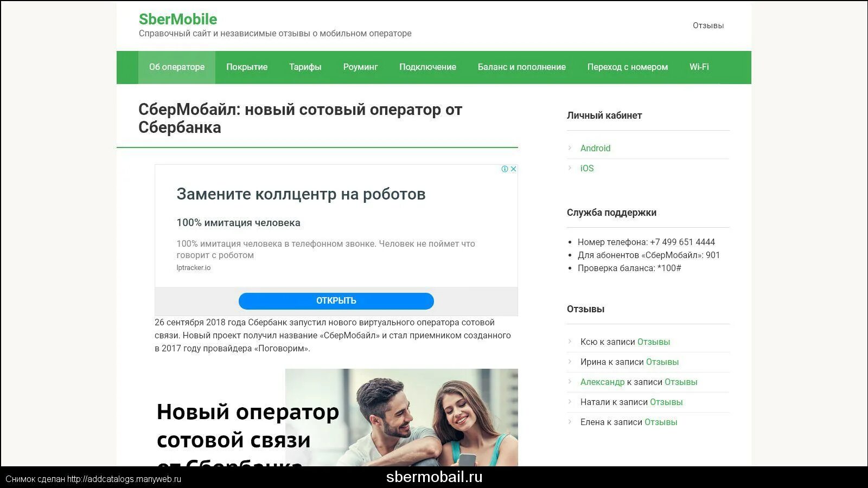868x488 pixels.
Task: Select the Об операторе menu item
Action: 177,67
